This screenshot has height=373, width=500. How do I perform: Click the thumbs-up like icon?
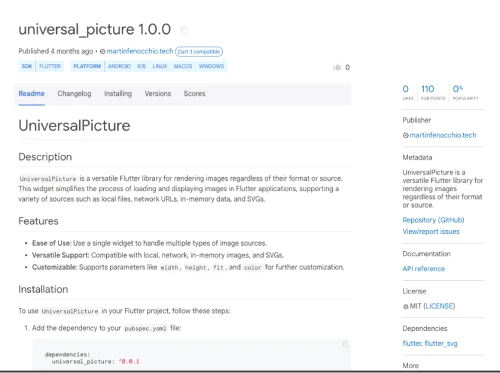pos(337,67)
